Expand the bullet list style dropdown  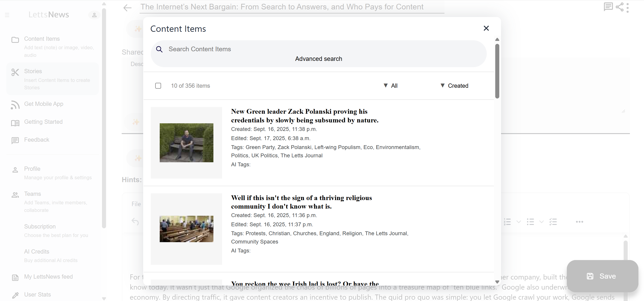[542, 222]
